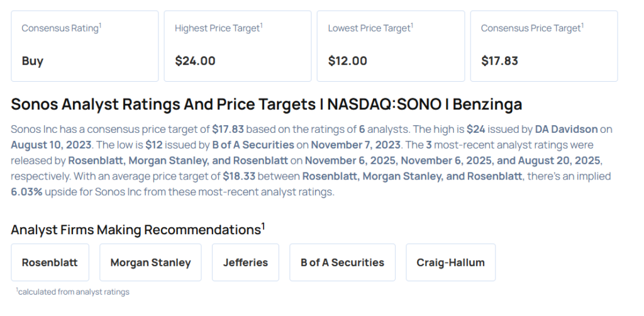Click the Buy rating value
Image resolution: width=644 pixels, height=316 pixels.
point(32,61)
